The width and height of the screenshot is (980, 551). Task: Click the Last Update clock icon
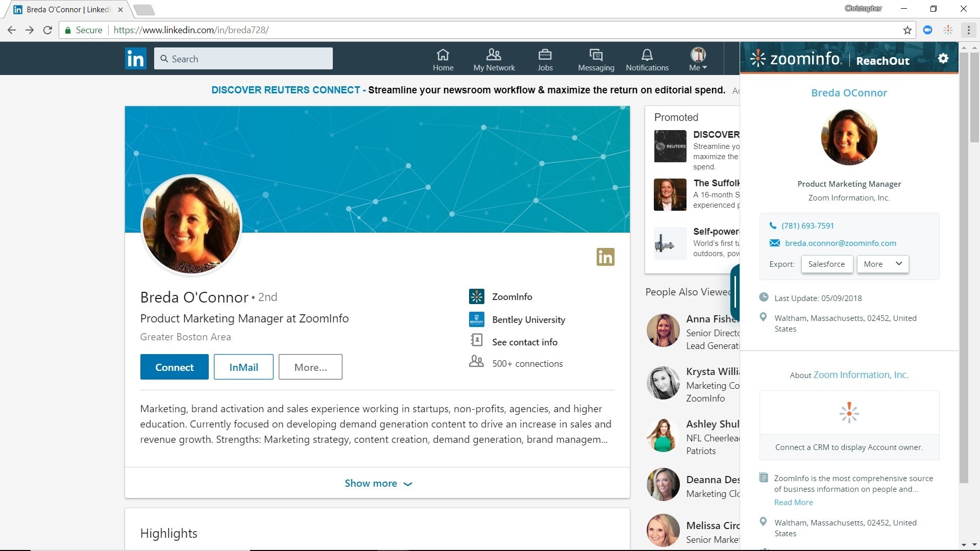coord(764,297)
